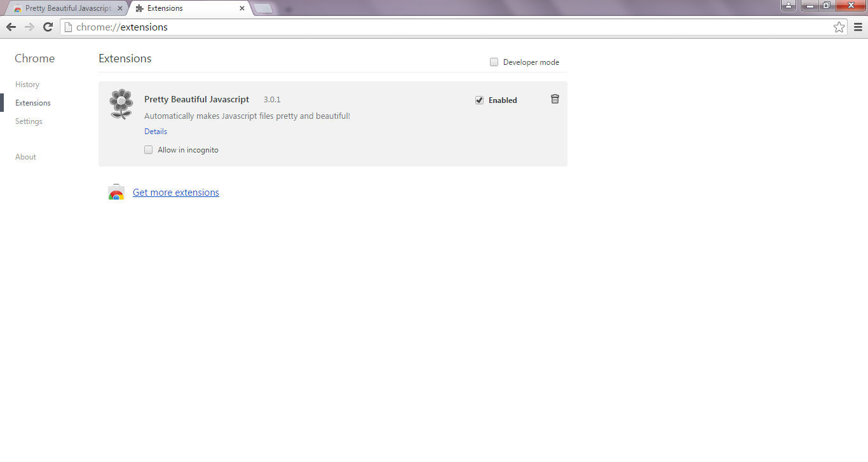Open History in the sidebar

point(27,85)
